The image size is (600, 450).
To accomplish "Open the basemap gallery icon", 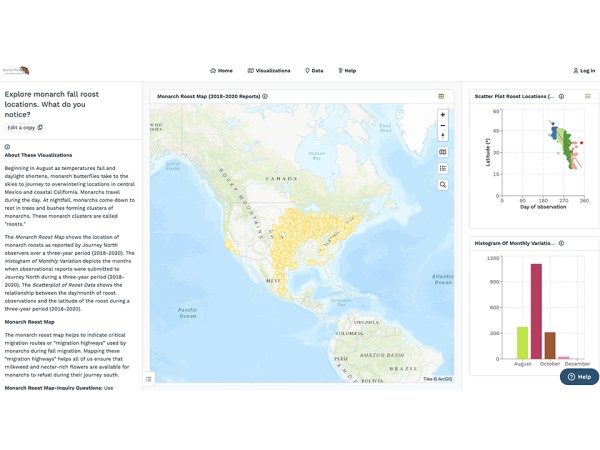I will tap(443, 152).
